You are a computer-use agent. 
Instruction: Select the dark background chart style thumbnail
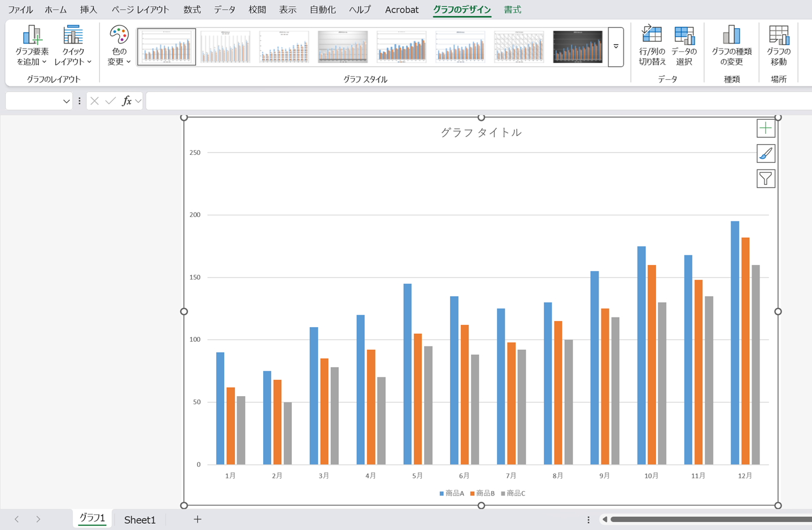click(x=578, y=47)
